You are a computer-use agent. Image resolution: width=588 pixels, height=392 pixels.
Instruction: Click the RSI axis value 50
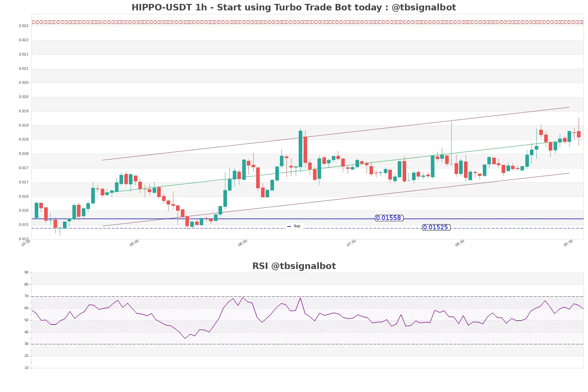click(26, 320)
